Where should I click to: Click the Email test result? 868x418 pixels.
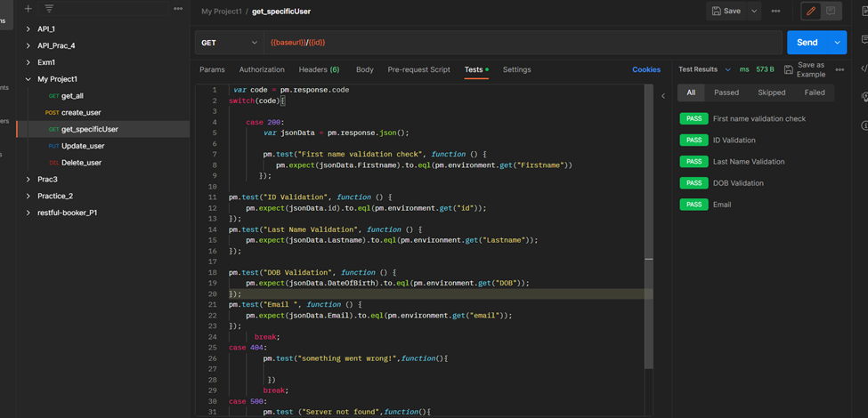click(722, 205)
